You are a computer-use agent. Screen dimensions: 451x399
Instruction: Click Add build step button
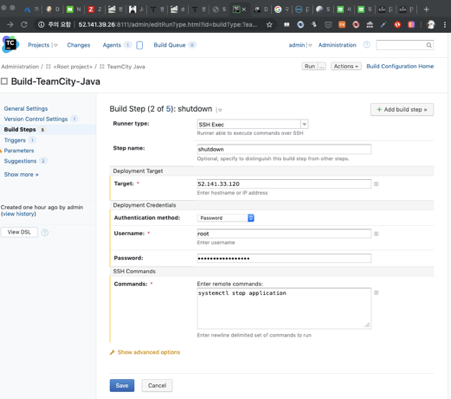[402, 109]
